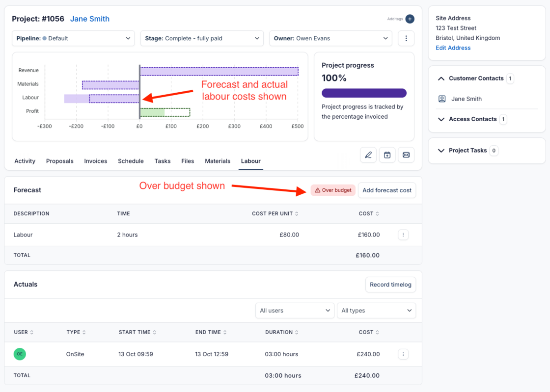Open the All users filter dropdown

coord(295,311)
